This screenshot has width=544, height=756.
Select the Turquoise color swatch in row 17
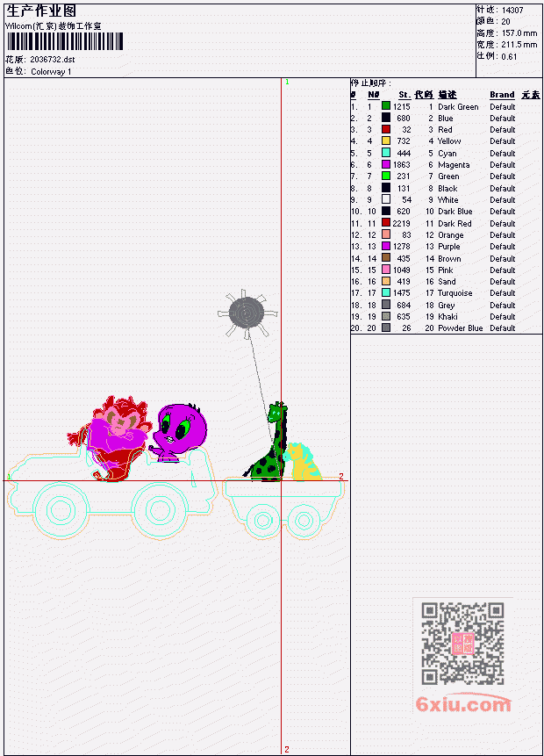[386, 292]
